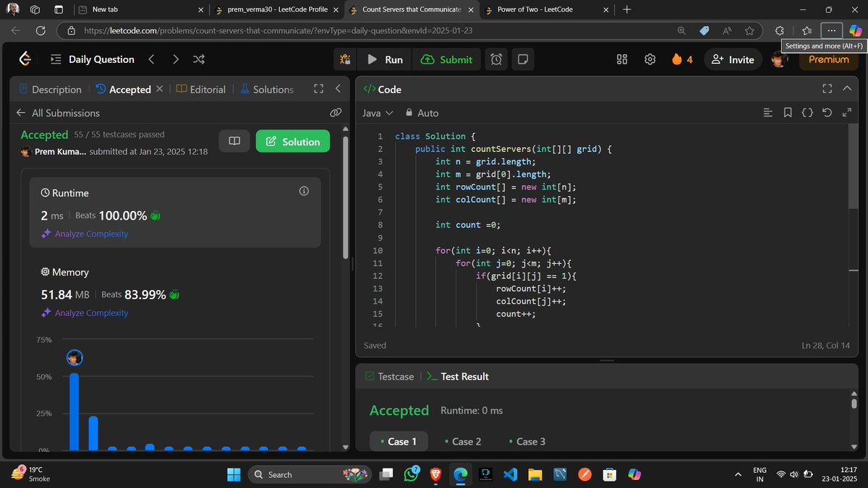The width and height of the screenshot is (868, 488).
Task: Click the tallest runtime distribution bar
Action: coord(74,411)
